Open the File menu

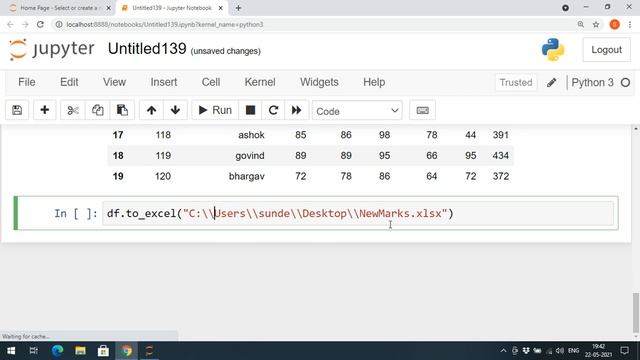(27, 82)
